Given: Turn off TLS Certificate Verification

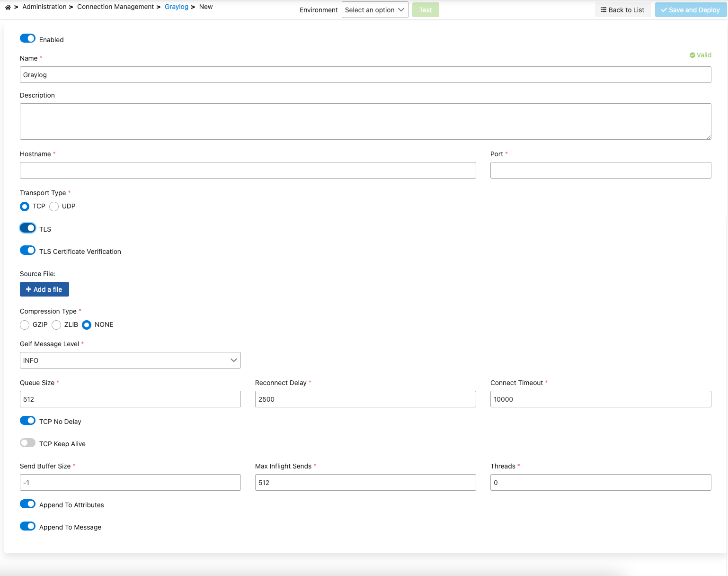Looking at the screenshot, I should point(27,251).
